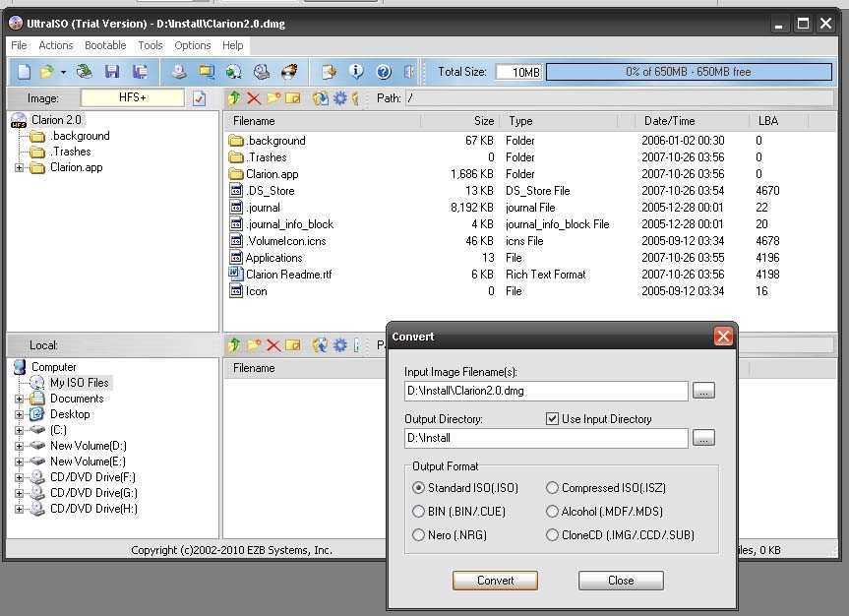Expand the New Volume(D:) tree node
Image resolution: width=849 pixels, height=616 pixels.
19,446
